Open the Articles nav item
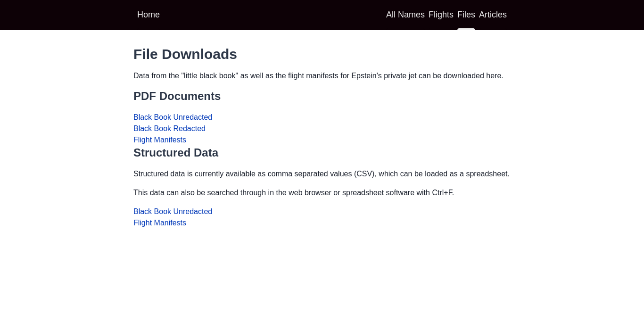 coord(493,15)
